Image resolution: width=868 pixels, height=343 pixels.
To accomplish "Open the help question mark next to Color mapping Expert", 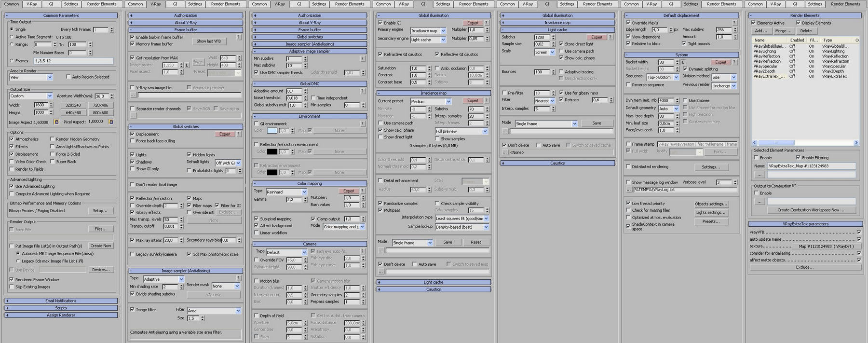I will 362,191.
